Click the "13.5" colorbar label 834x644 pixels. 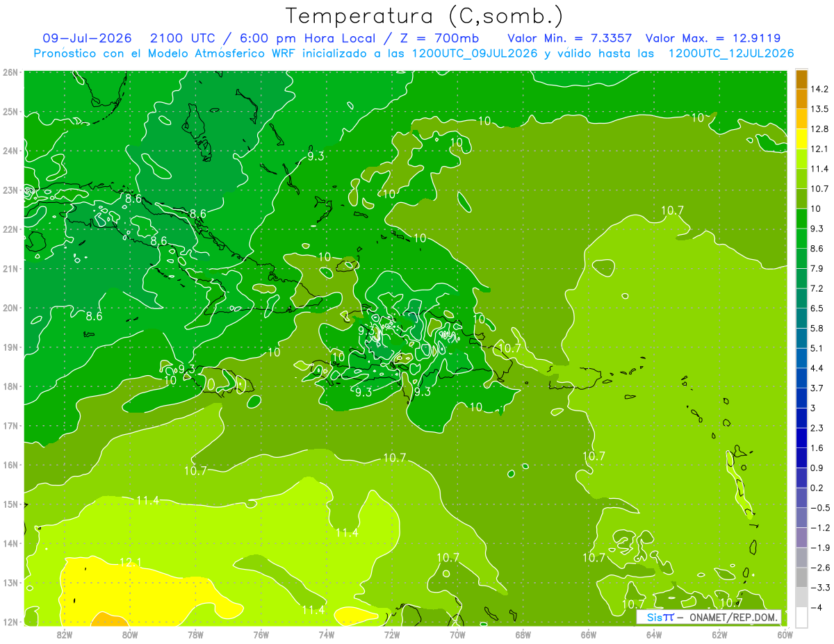pyautogui.click(x=819, y=109)
